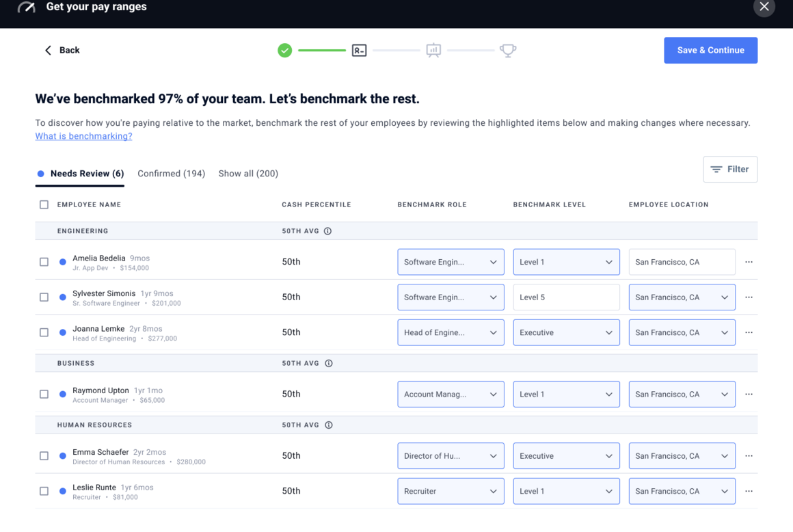
Task: Open the What is benchmarking? link
Action: point(84,136)
